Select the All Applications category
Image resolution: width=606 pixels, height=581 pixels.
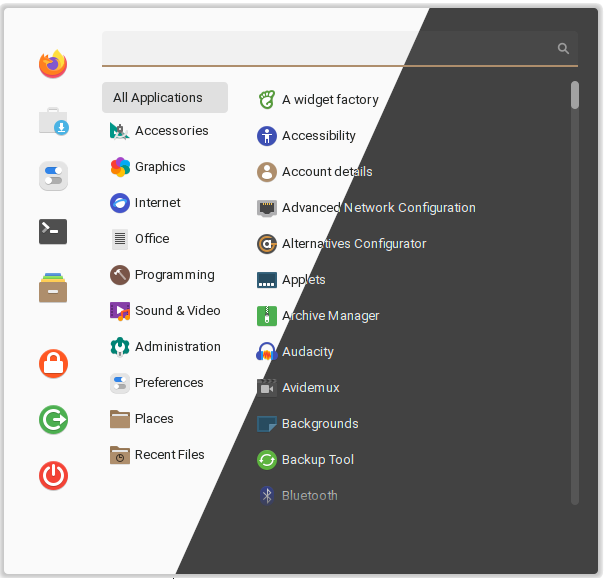tap(165, 97)
